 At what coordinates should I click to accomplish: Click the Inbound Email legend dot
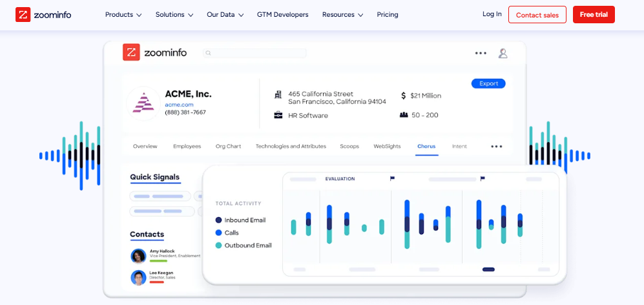point(218,220)
